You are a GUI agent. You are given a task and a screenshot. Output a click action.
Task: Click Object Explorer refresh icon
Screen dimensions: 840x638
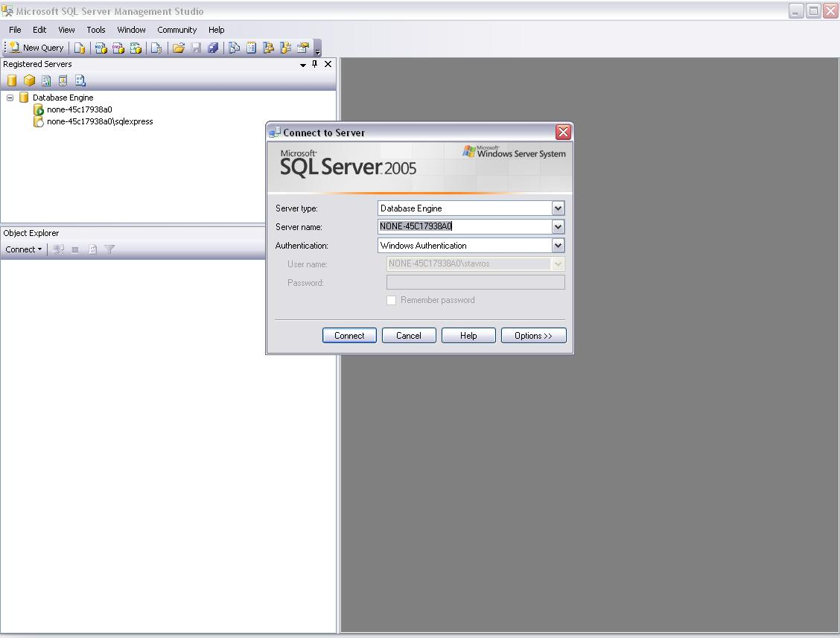(92, 249)
